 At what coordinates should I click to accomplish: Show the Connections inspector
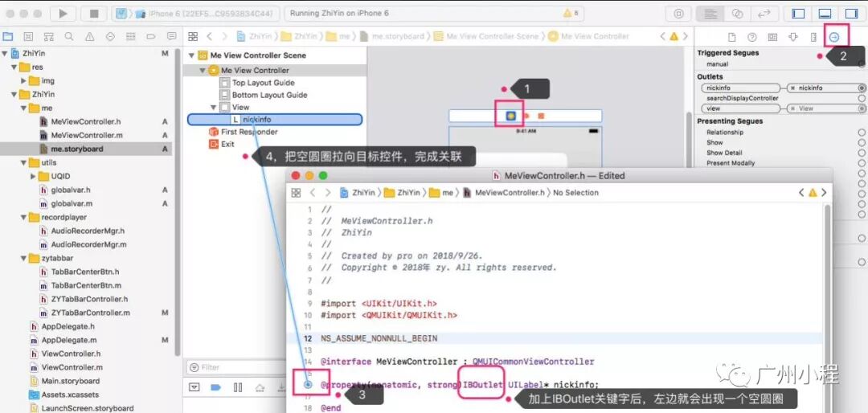(x=834, y=37)
